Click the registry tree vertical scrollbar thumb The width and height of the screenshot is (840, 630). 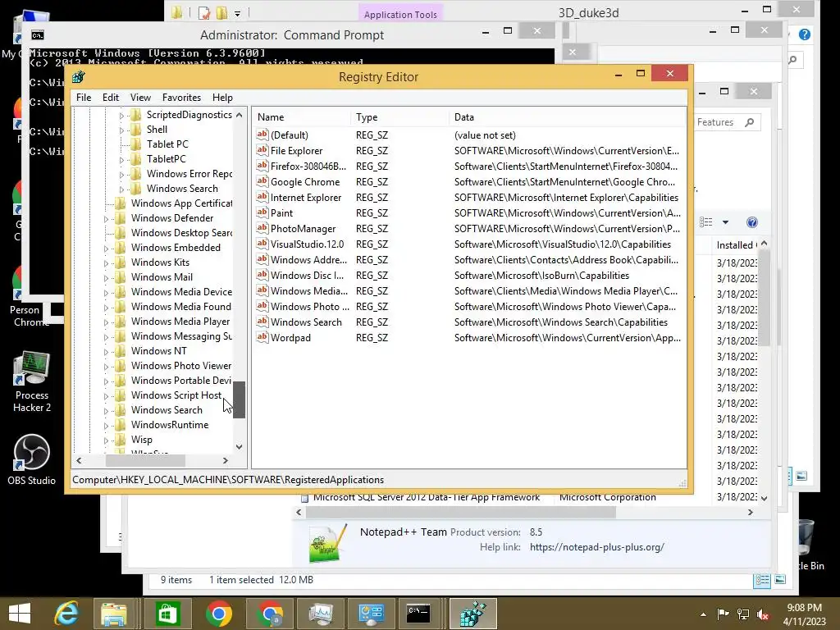click(239, 399)
